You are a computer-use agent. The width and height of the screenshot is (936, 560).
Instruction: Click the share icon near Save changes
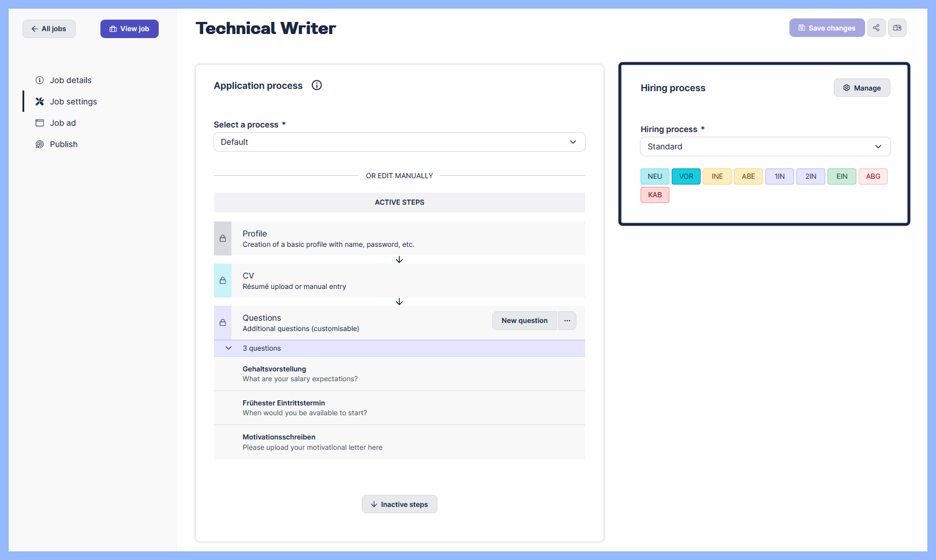tap(876, 27)
